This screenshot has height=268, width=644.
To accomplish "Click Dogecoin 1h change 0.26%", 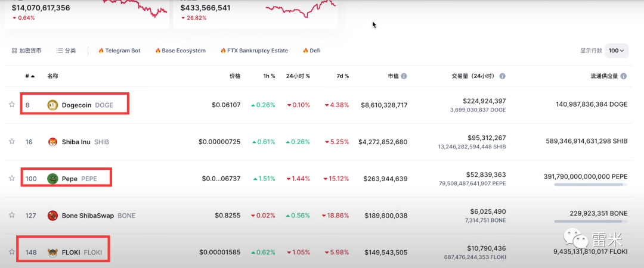I will coord(263,105).
